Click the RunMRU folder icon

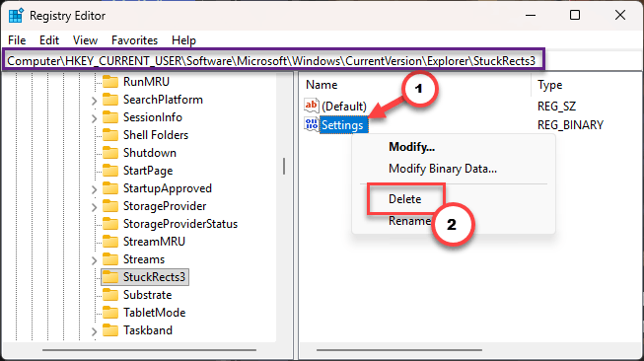tap(110, 81)
